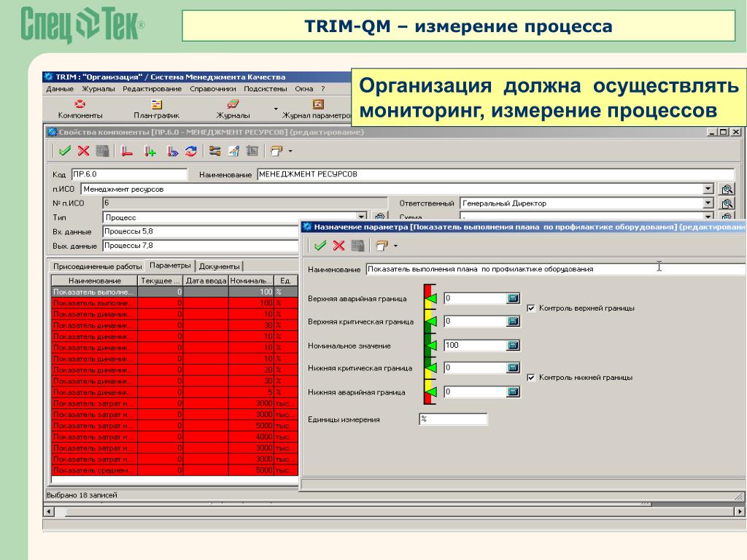Select row Показатель среднем... in parameters table

(x=174, y=470)
